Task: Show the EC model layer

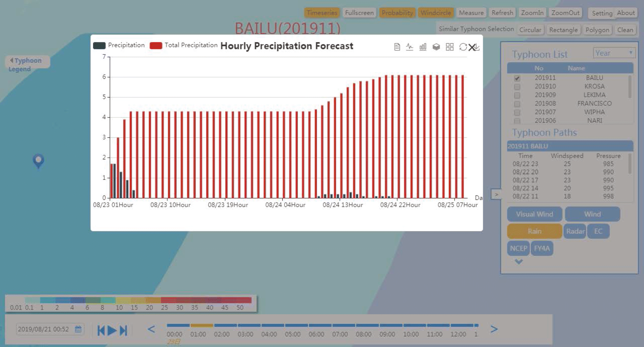Action: (x=598, y=231)
